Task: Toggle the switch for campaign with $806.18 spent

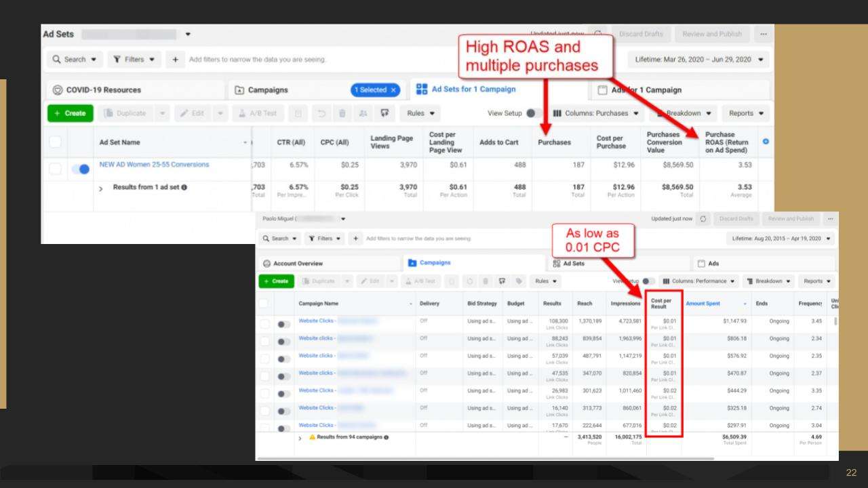Action: point(284,342)
